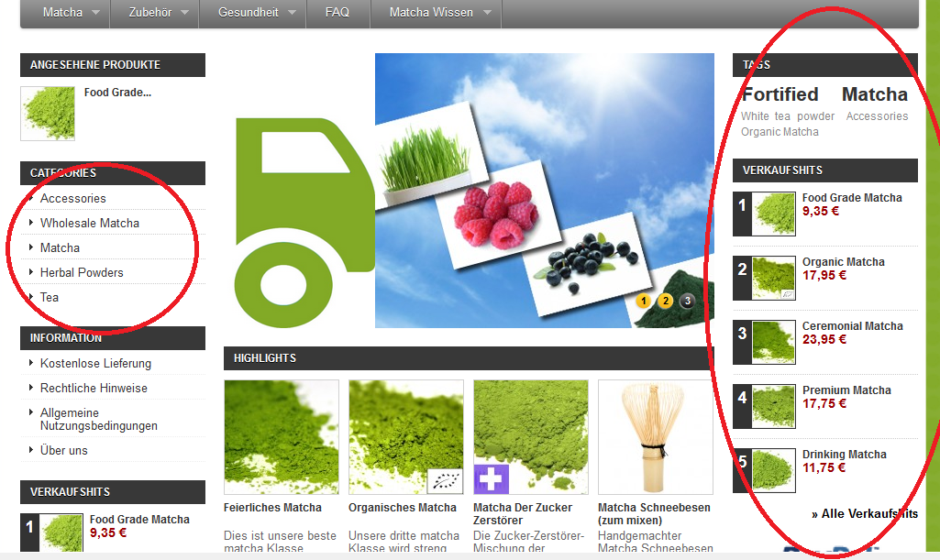This screenshot has height=560, width=940.
Task: Select the Matcha category in sidebar
Action: pos(60,247)
